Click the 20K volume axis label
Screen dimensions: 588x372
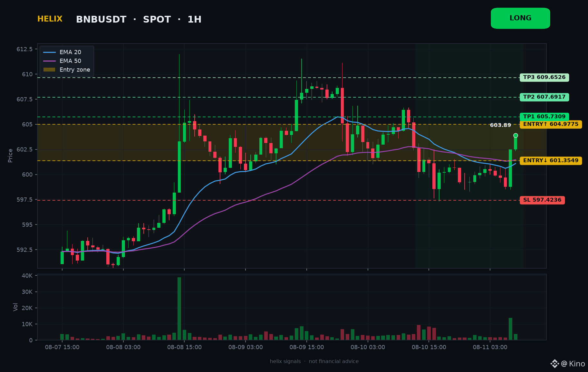(27, 308)
